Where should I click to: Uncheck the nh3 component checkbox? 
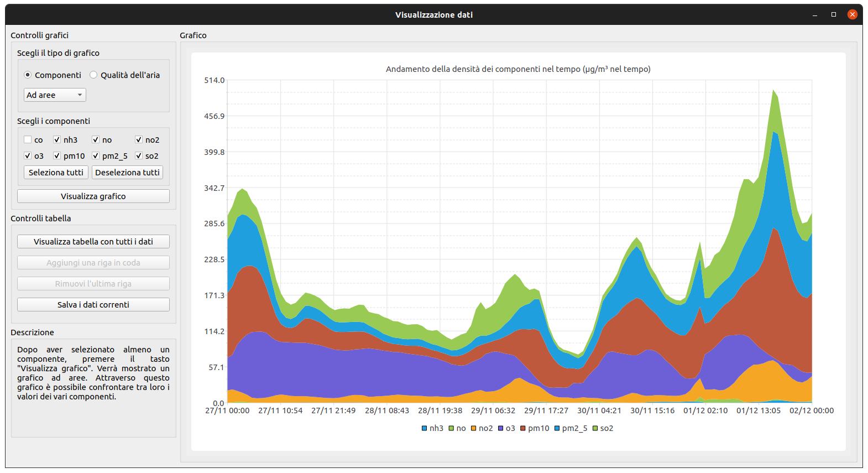(x=57, y=140)
